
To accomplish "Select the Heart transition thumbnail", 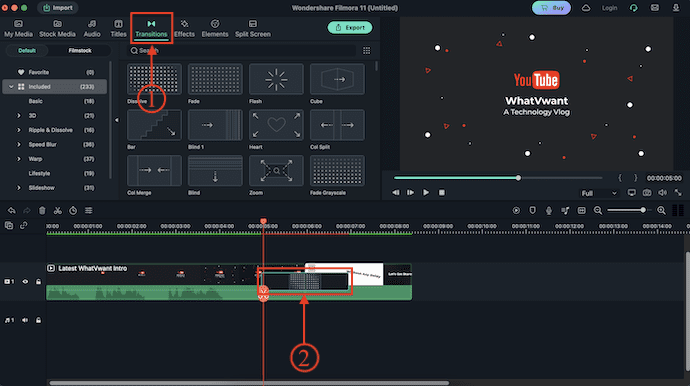I will 276,125.
